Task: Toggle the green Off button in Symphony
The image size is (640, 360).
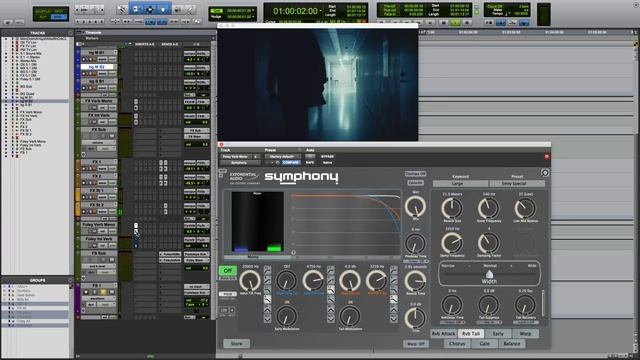Action: click(x=227, y=271)
